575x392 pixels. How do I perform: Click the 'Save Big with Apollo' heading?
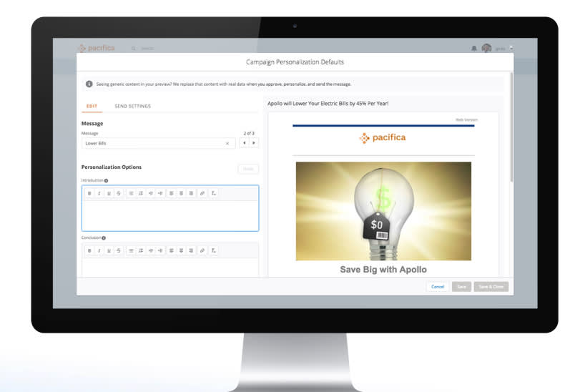coord(383,270)
